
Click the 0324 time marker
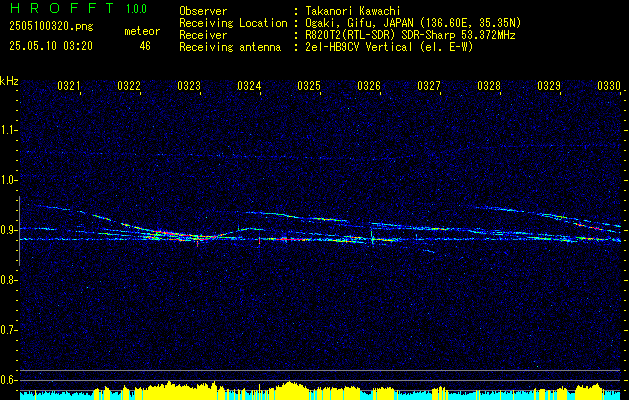[249, 85]
